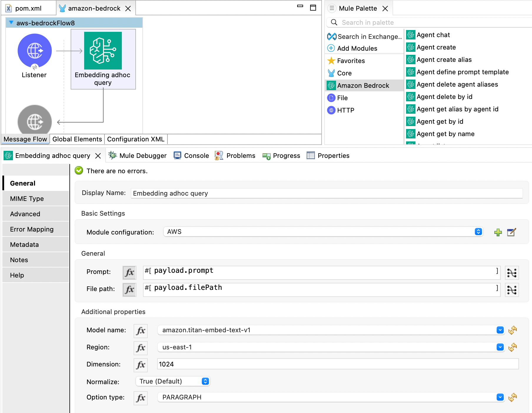Close the Embedding adhoc query properties tab
The image size is (532, 413).
tap(98, 156)
